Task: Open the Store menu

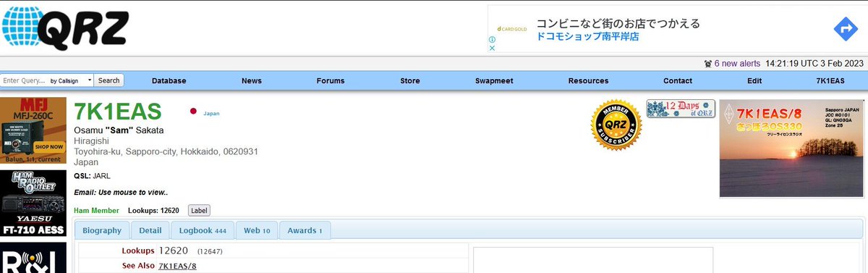Action: pyautogui.click(x=410, y=80)
